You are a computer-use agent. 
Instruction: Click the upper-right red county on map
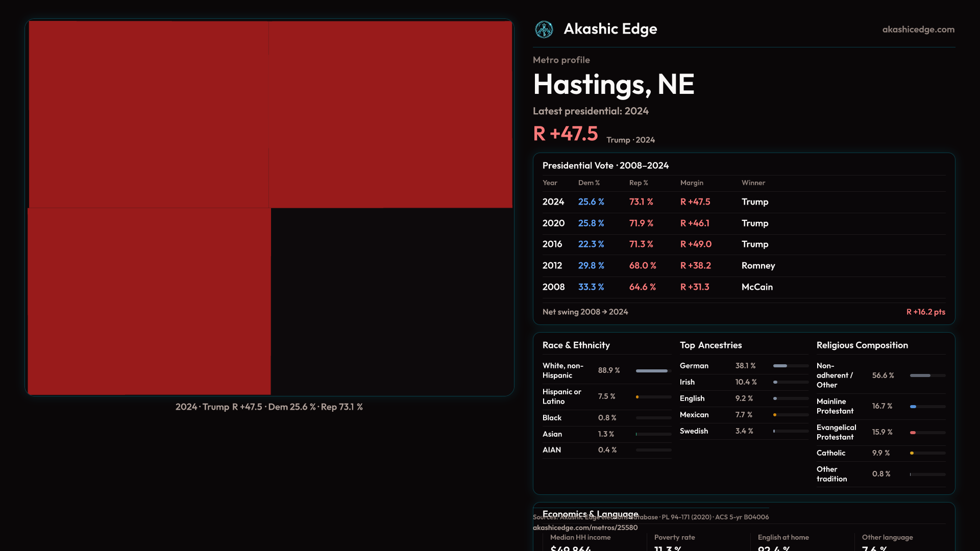click(x=390, y=114)
